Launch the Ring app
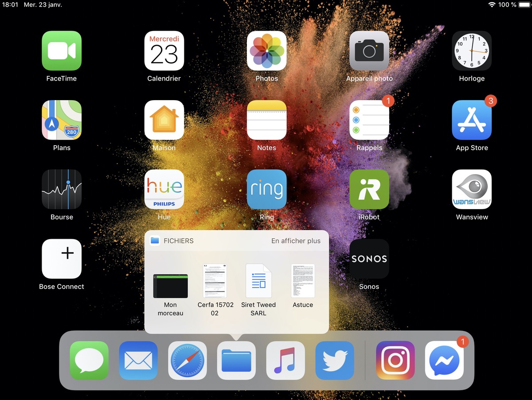 pyautogui.click(x=266, y=189)
